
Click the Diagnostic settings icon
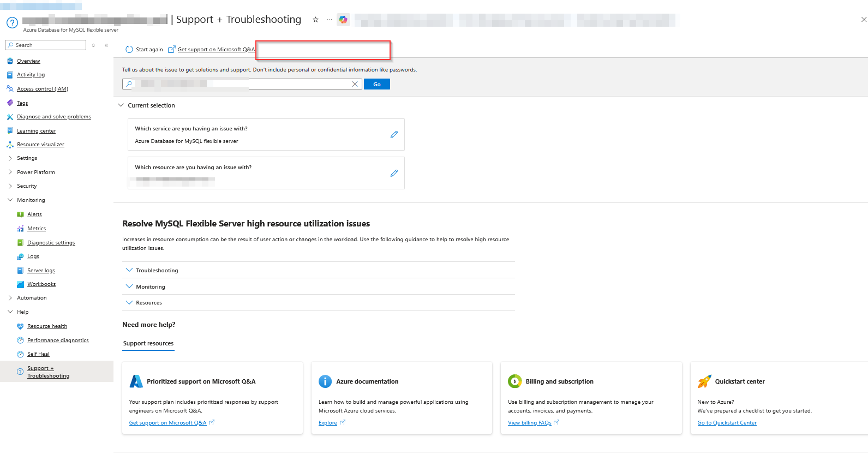(x=20, y=243)
